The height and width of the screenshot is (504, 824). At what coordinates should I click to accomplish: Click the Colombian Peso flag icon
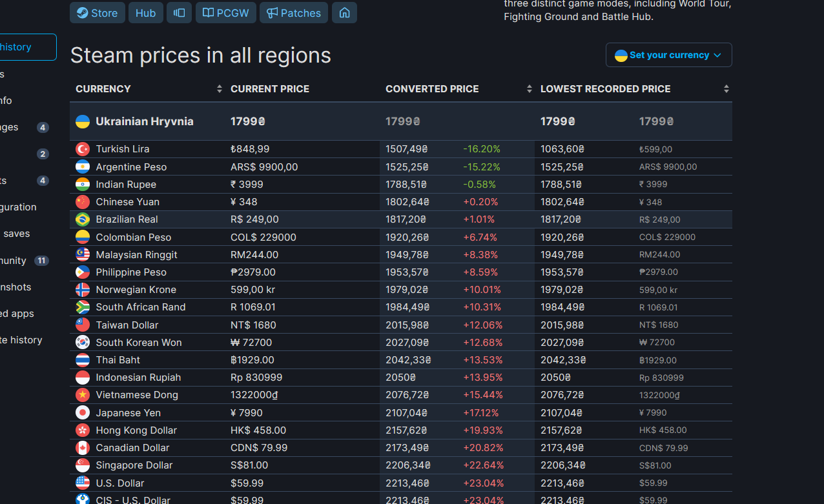pyautogui.click(x=83, y=237)
